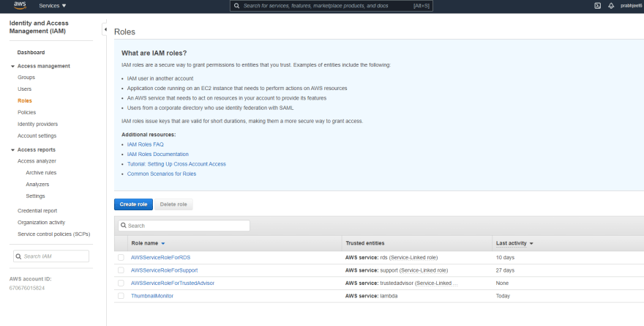Select the ThumbnailMonitor checkbox
644x326 pixels.
(x=121, y=295)
